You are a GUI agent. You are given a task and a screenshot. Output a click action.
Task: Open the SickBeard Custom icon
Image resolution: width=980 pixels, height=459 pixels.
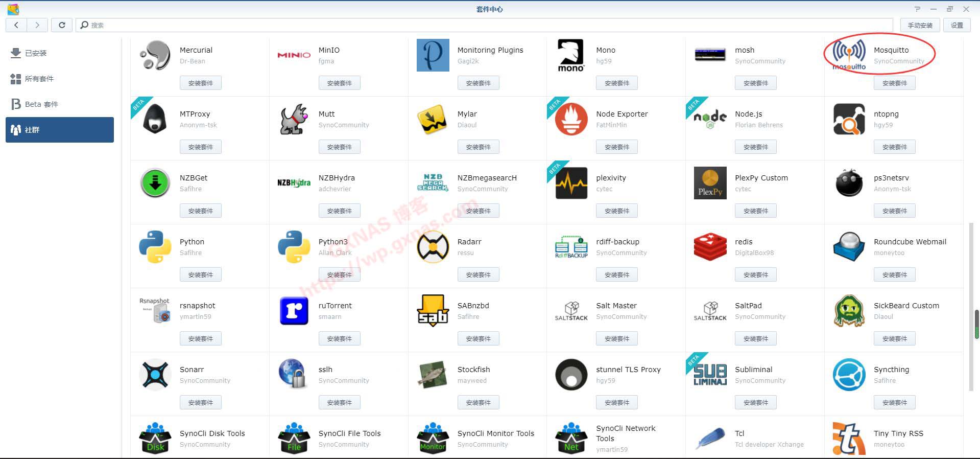(849, 311)
